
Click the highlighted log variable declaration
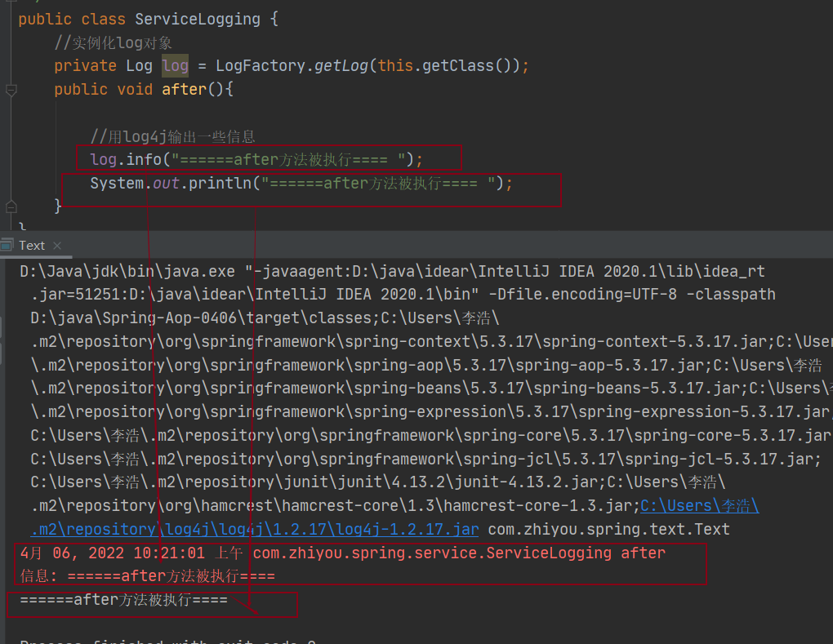[175, 66]
